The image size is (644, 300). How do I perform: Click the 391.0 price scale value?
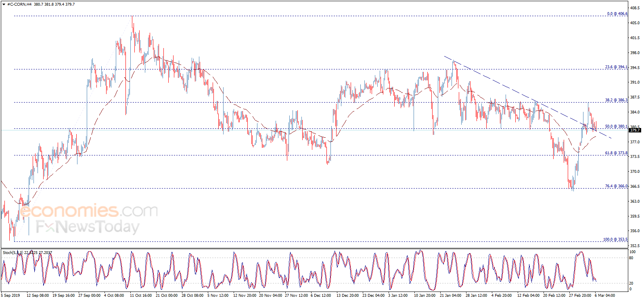click(x=635, y=82)
